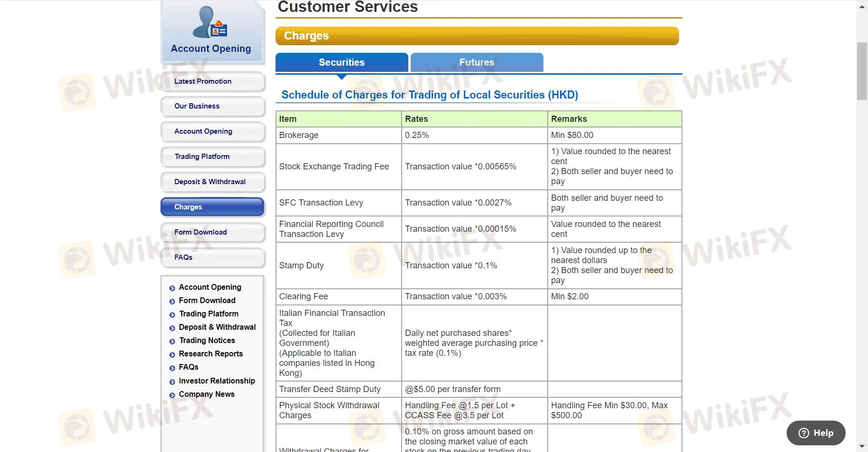Open the Form Download sidebar button
Image resolution: width=868 pixels, height=452 pixels.
[x=212, y=232]
